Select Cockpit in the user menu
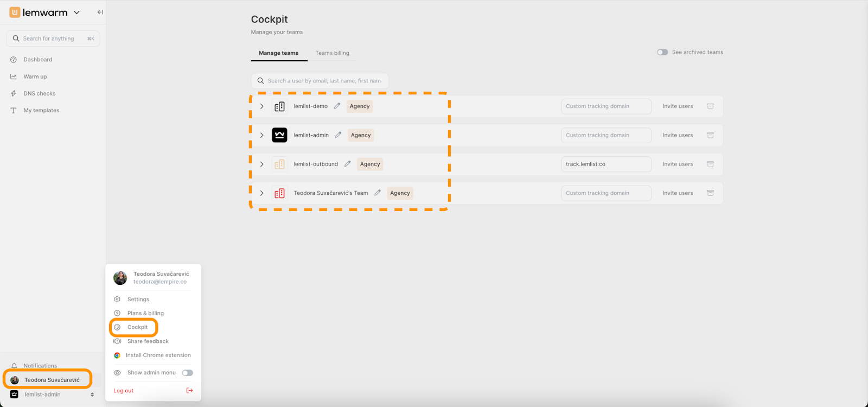This screenshot has width=868, height=407. click(x=137, y=327)
